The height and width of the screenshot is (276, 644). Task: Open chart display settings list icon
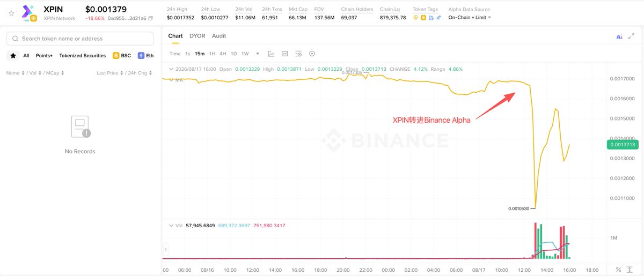(298, 54)
